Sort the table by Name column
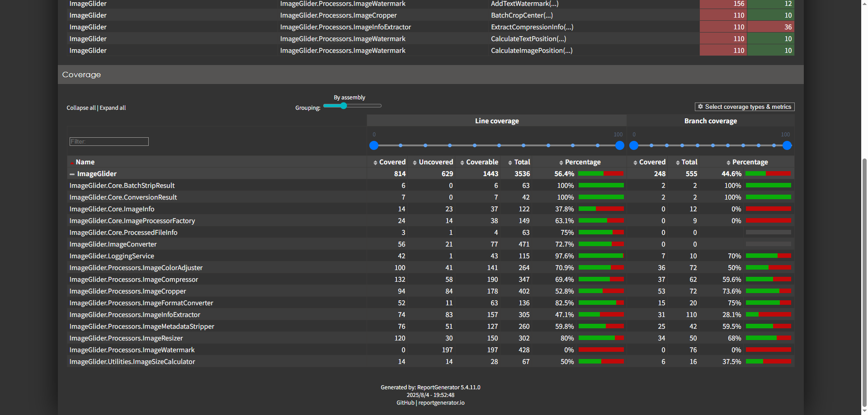Image resolution: width=868 pixels, height=415 pixels. click(85, 162)
